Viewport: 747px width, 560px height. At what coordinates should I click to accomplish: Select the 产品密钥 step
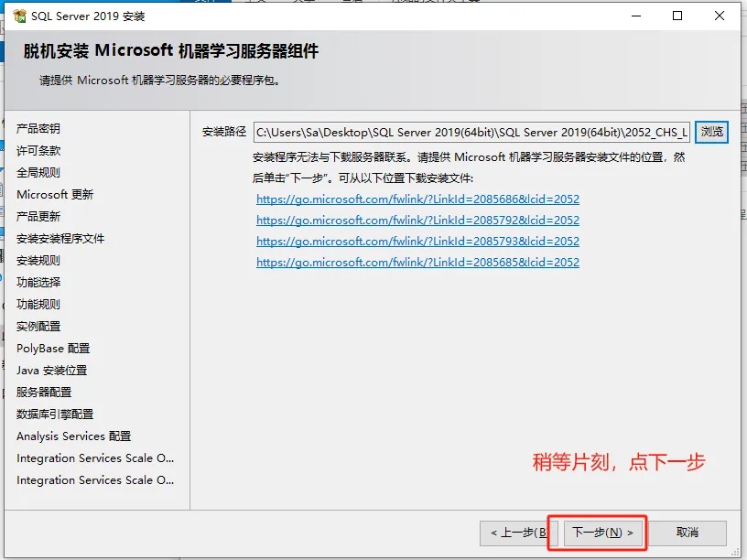pos(38,129)
